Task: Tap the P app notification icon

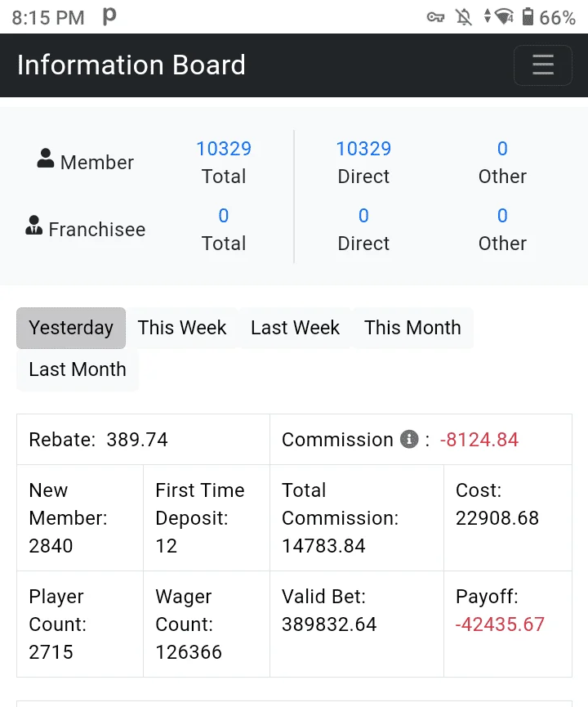Action: [x=109, y=16]
